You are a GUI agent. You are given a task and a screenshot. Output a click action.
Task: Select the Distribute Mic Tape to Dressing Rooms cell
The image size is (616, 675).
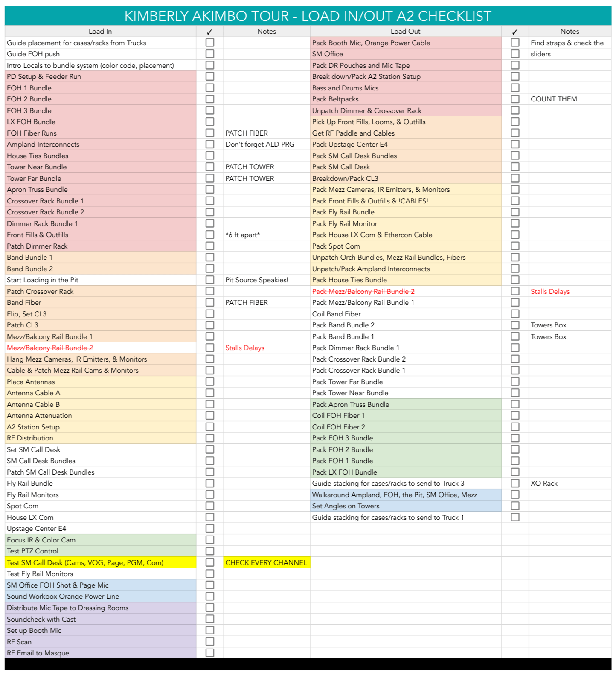pyautogui.click(x=100, y=608)
